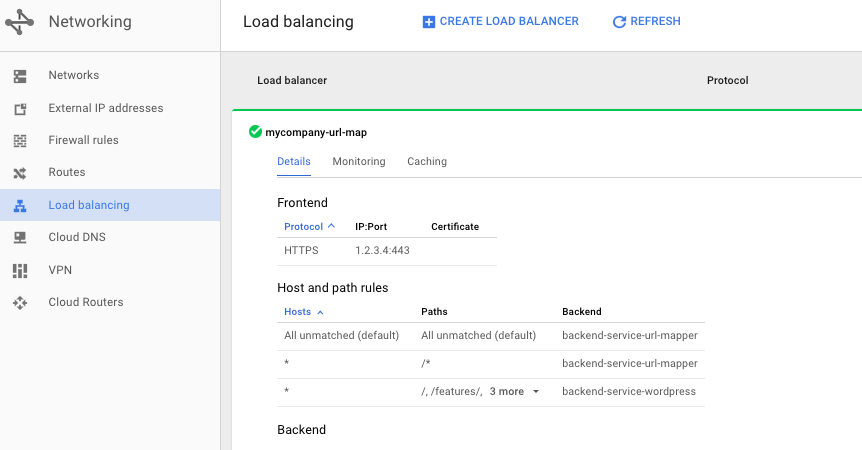Open the Caching tab
The width and height of the screenshot is (862, 450).
point(427,161)
